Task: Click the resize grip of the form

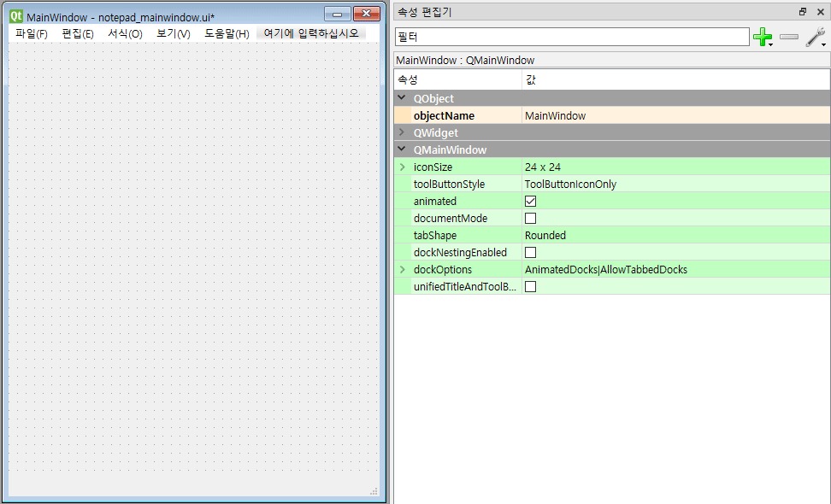Action: point(374,491)
